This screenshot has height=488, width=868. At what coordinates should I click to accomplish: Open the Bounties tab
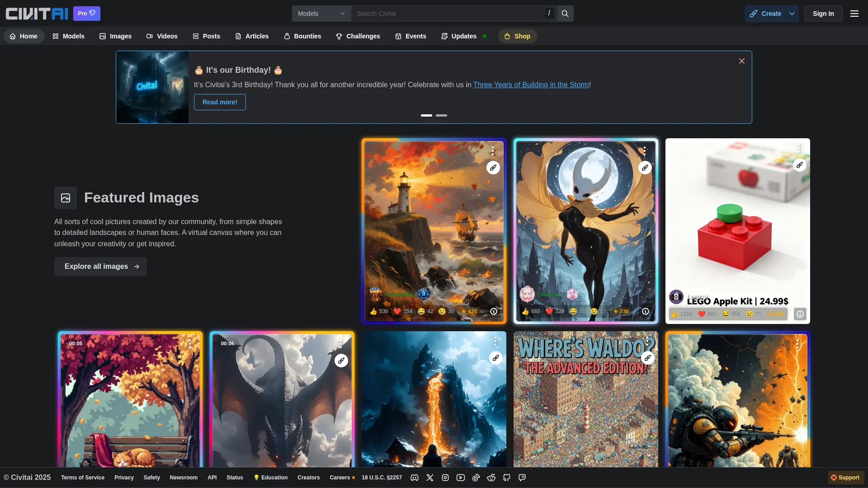[x=302, y=36]
